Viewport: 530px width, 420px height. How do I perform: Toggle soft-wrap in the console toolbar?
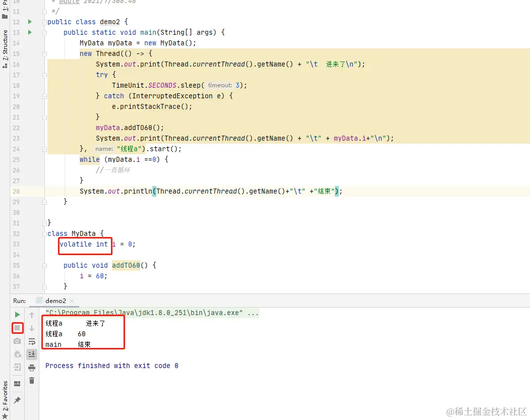tap(32, 341)
